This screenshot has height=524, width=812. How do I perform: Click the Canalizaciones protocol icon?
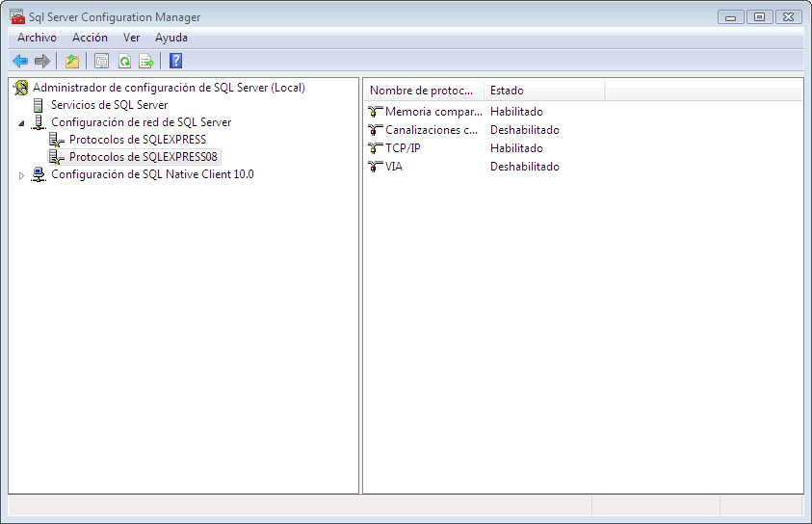375,130
